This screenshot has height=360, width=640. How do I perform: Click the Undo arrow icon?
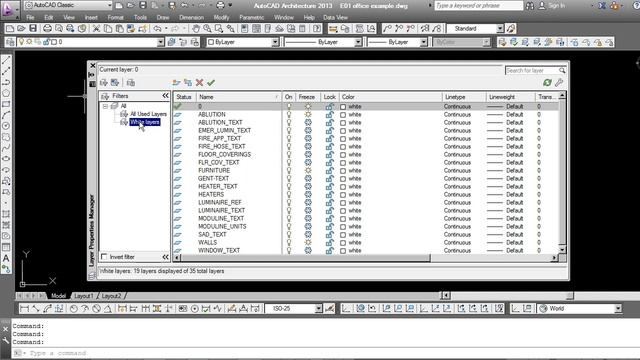pyautogui.click(x=157, y=29)
